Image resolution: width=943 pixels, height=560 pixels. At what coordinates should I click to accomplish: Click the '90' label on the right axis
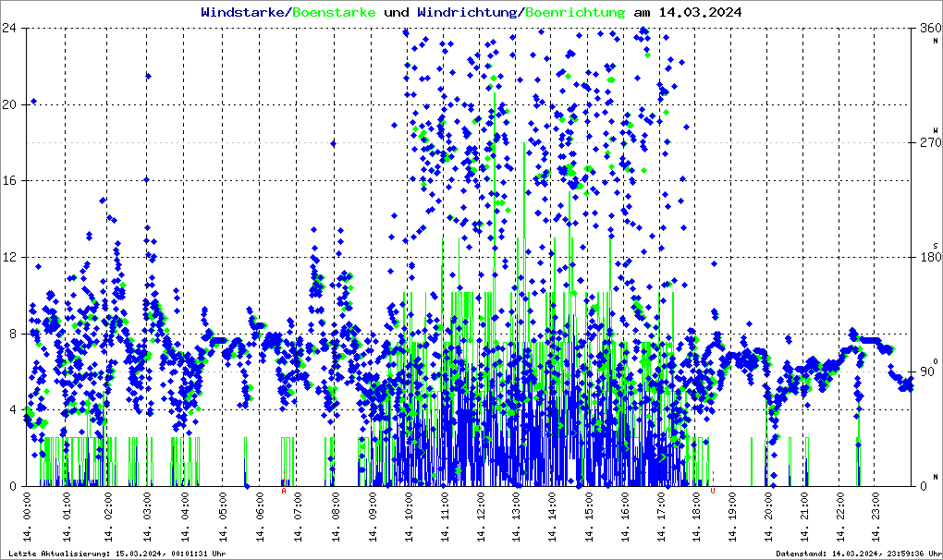[926, 371]
